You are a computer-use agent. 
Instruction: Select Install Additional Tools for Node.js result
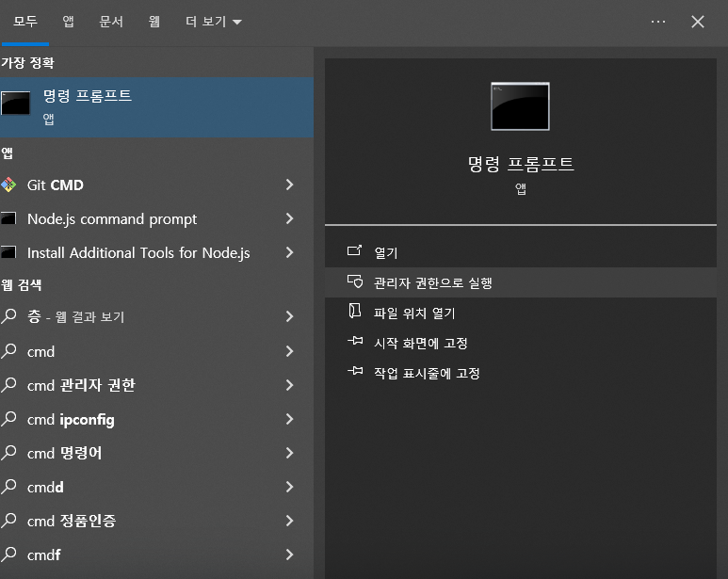156,252
